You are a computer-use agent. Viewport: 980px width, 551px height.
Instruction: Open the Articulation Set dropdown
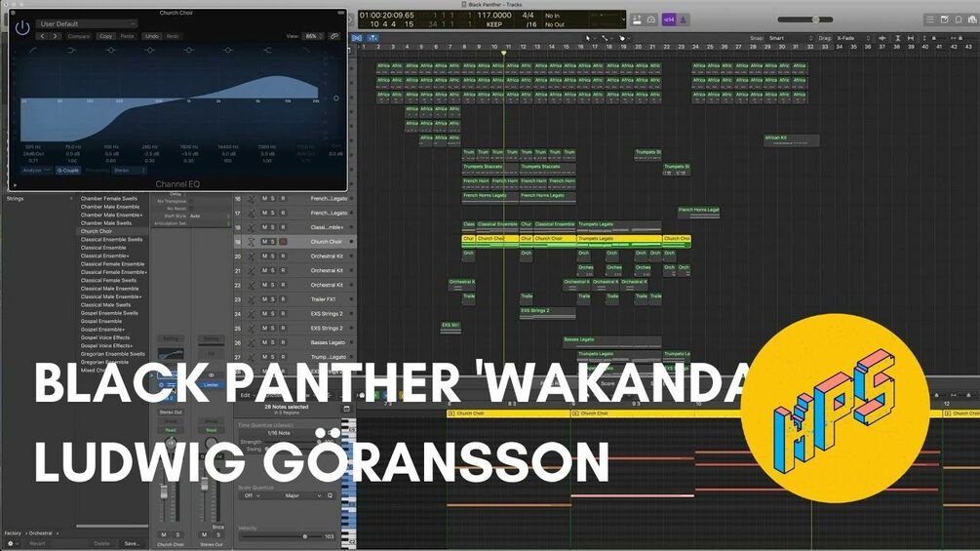point(209,223)
